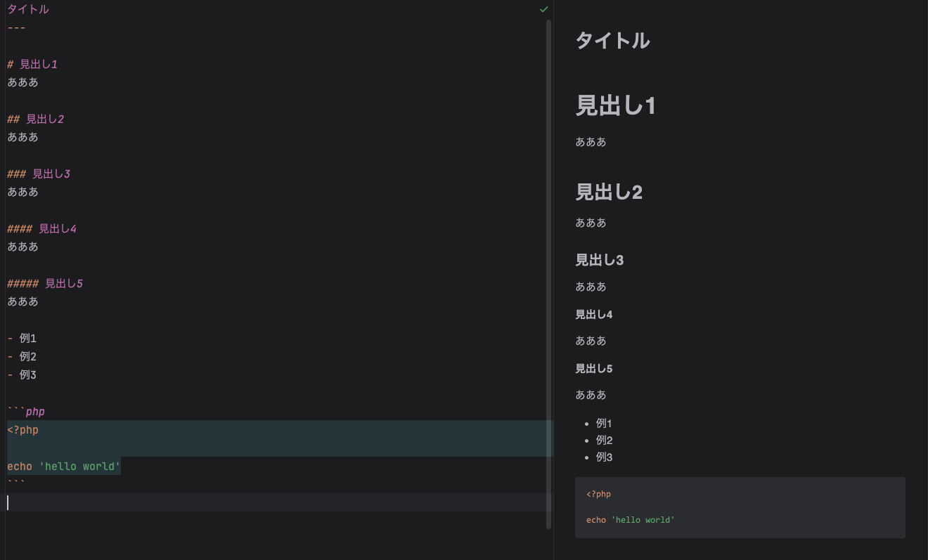This screenshot has width=928, height=560.
Task: Click the '- 例3' list line in editor
Action: [22, 375]
